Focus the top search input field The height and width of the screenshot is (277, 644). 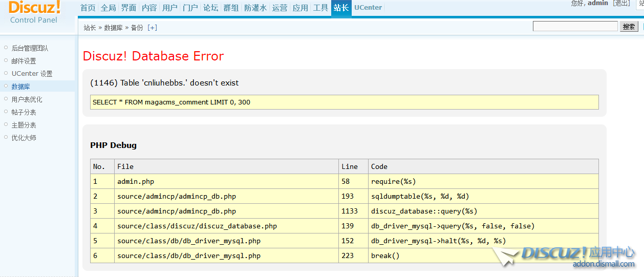[575, 26]
